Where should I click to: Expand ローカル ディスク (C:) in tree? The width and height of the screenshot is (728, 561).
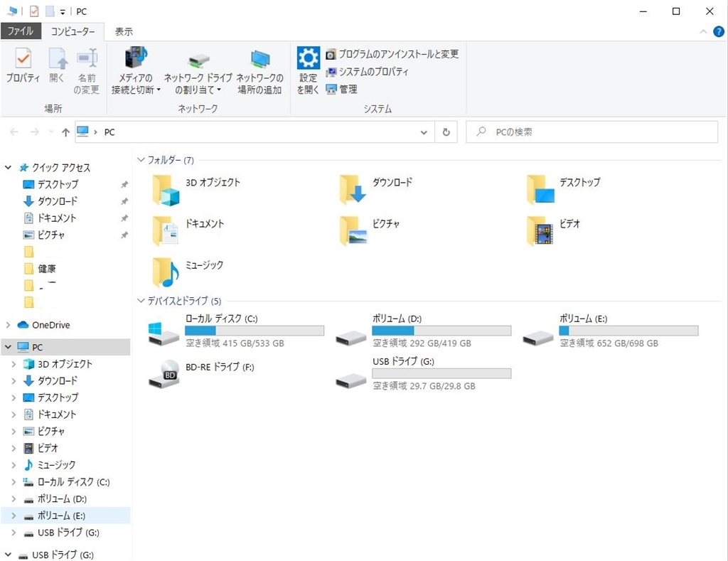pos(14,482)
